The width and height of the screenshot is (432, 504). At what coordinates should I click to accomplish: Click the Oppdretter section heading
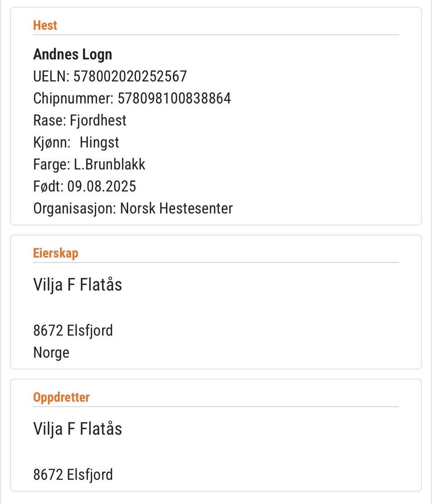(x=61, y=398)
